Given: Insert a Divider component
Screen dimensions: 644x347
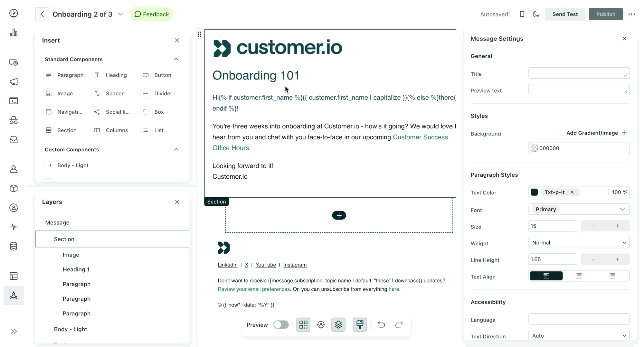Looking at the screenshot, I should (x=157, y=93).
